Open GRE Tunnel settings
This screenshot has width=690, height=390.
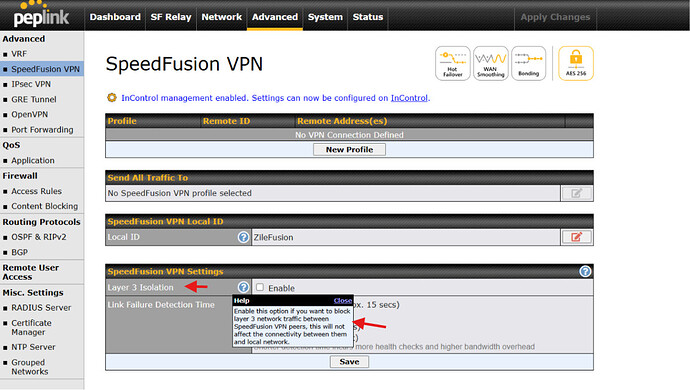click(x=33, y=99)
